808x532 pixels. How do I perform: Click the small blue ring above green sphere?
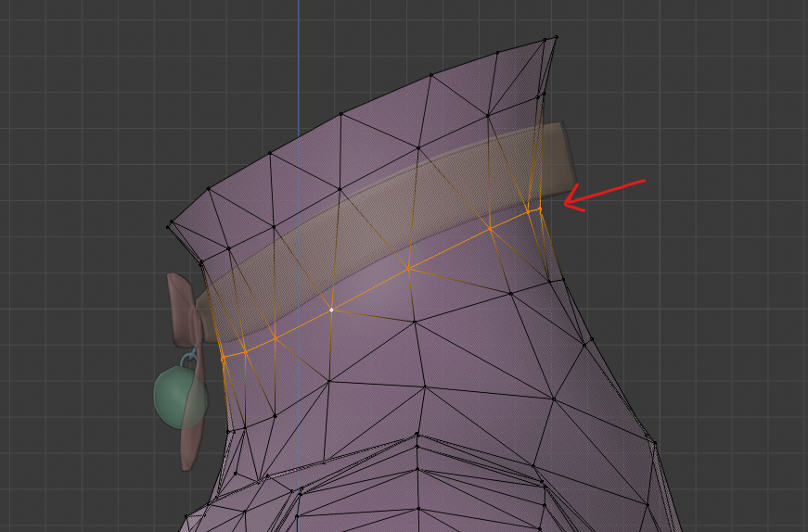point(189,356)
